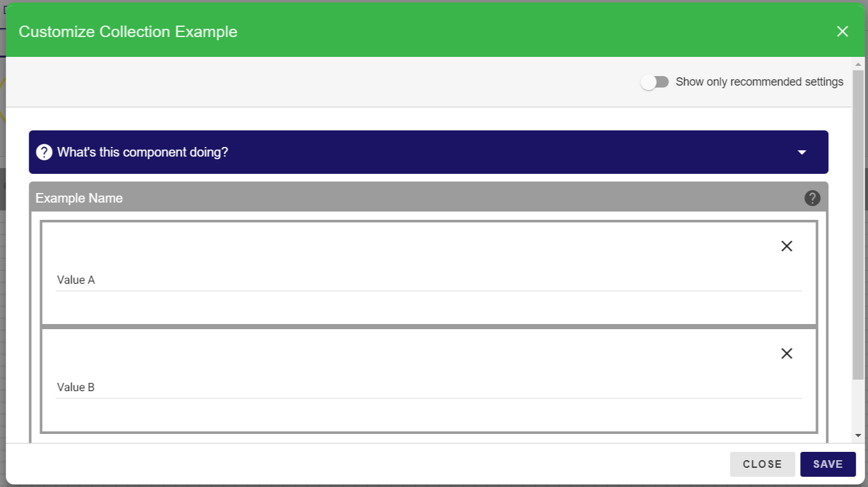This screenshot has height=487, width=868.
Task: Focus the Value B text field
Action: pyautogui.click(x=428, y=387)
